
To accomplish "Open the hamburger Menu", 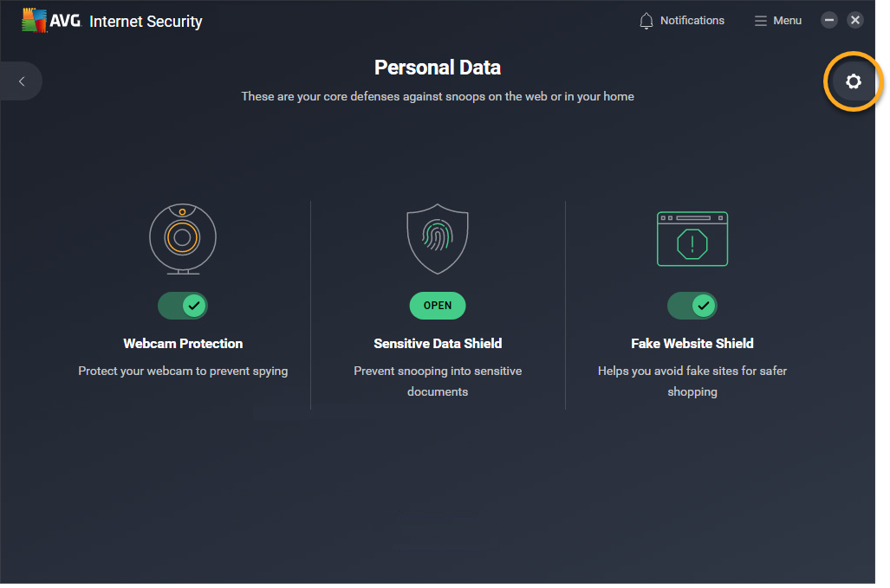I will (x=777, y=21).
